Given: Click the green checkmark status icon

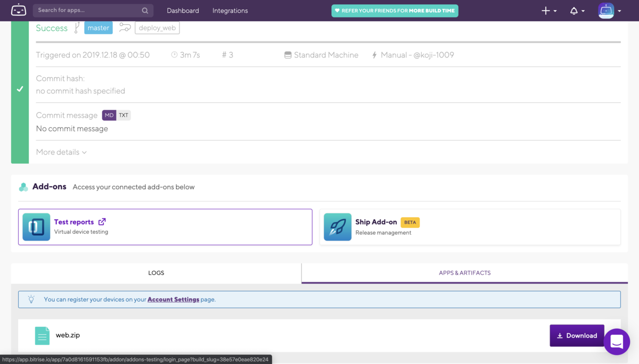Looking at the screenshot, I should 20,89.
